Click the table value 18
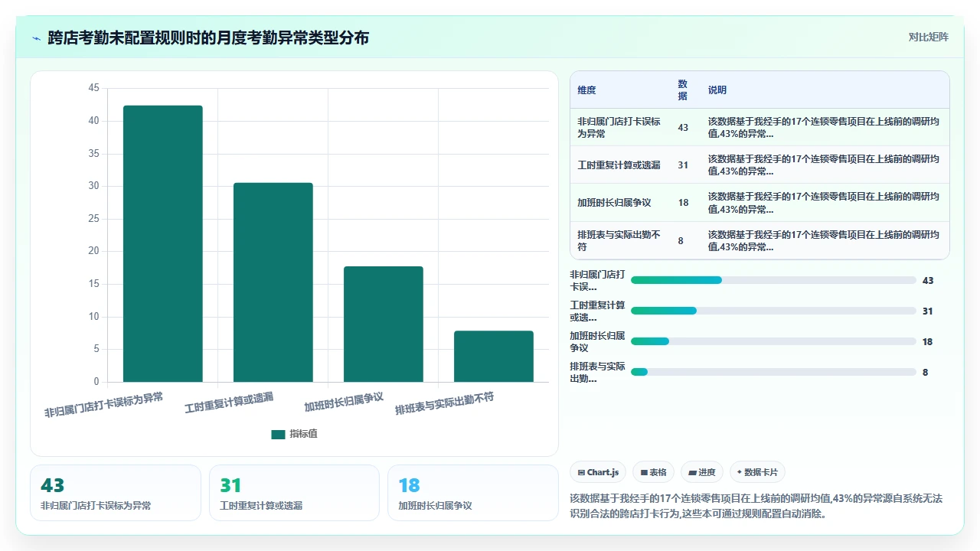Image resolution: width=980 pixels, height=551 pixels. point(683,203)
